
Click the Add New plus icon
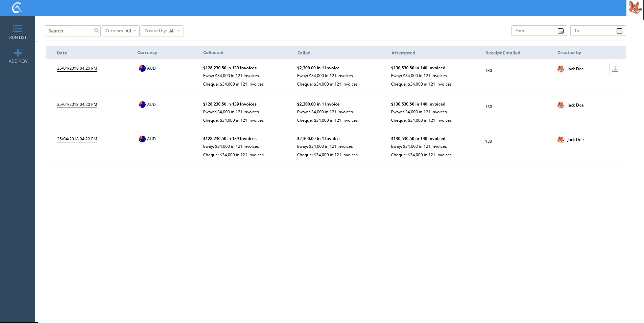tap(18, 53)
